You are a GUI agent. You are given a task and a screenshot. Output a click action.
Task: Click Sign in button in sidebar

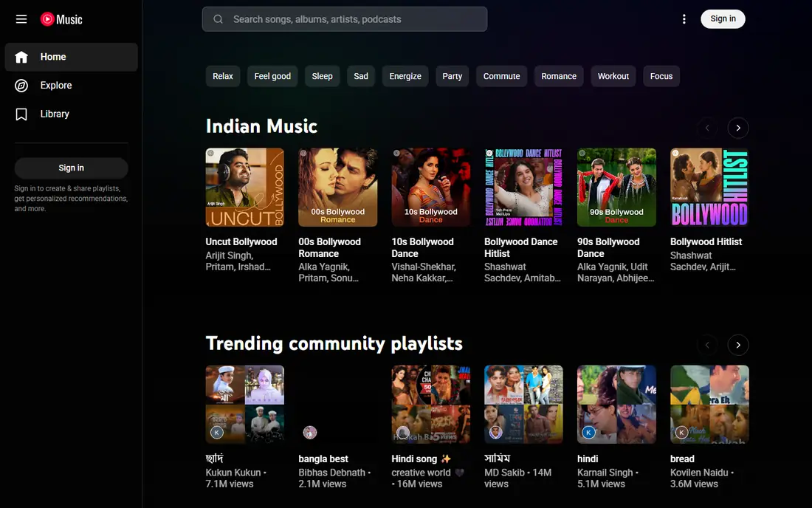72,168
